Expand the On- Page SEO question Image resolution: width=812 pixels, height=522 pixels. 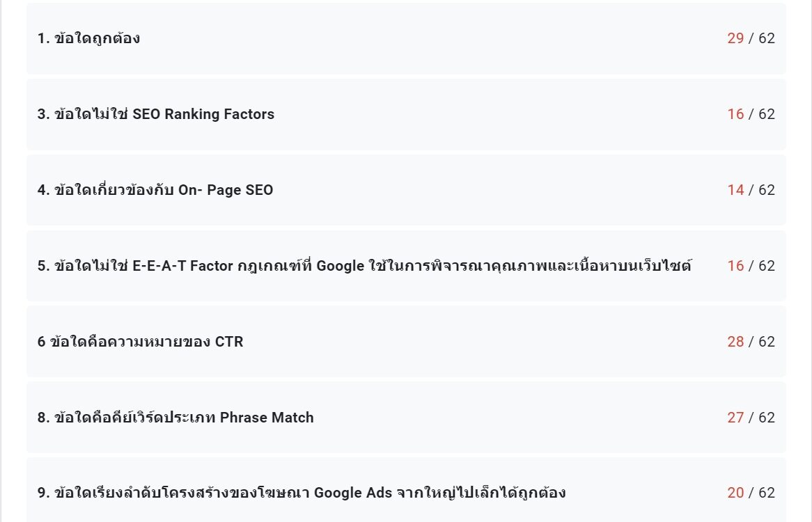(x=406, y=190)
